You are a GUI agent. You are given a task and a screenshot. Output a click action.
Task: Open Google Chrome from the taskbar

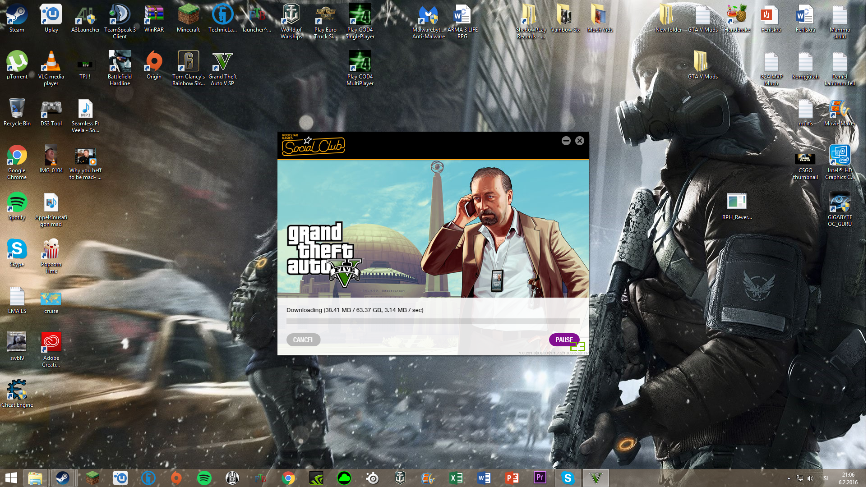(x=288, y=478)
